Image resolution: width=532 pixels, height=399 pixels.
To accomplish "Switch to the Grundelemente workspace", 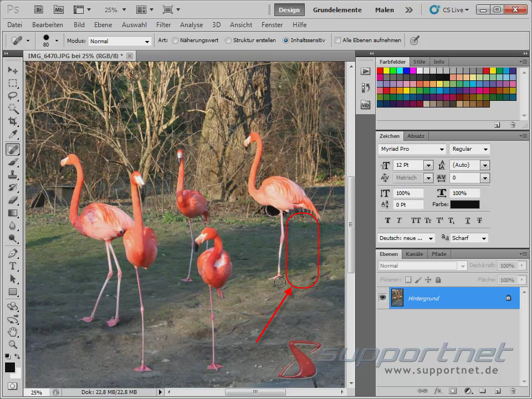I will [x=337, y=9].
